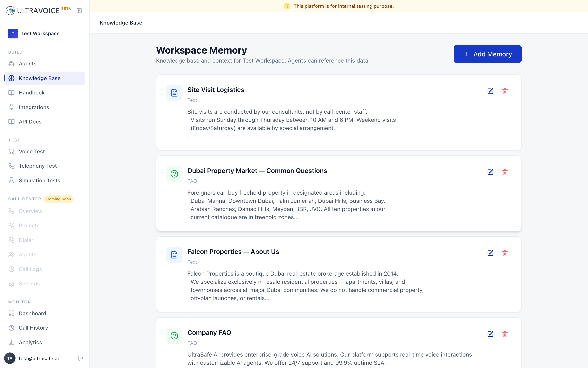This screenshot has height=368, width=588.
Task: Open Agents under Call Center
Action: click(x=45, y=255)
